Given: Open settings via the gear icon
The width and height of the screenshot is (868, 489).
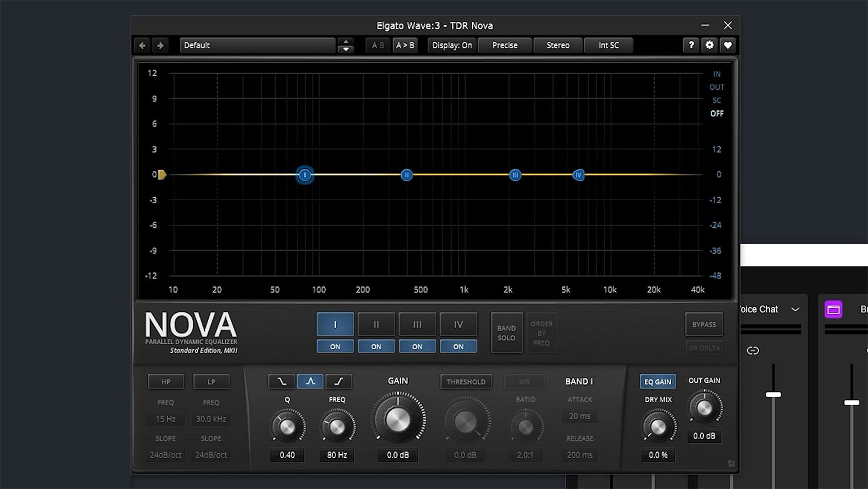Looking at the screenshot, I should click(x=709, y=45).
